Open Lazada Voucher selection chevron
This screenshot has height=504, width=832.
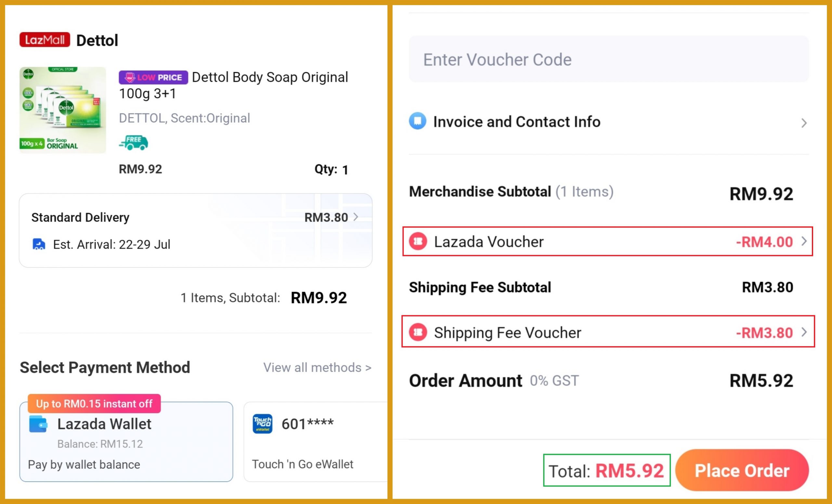(x=804, y=241)
